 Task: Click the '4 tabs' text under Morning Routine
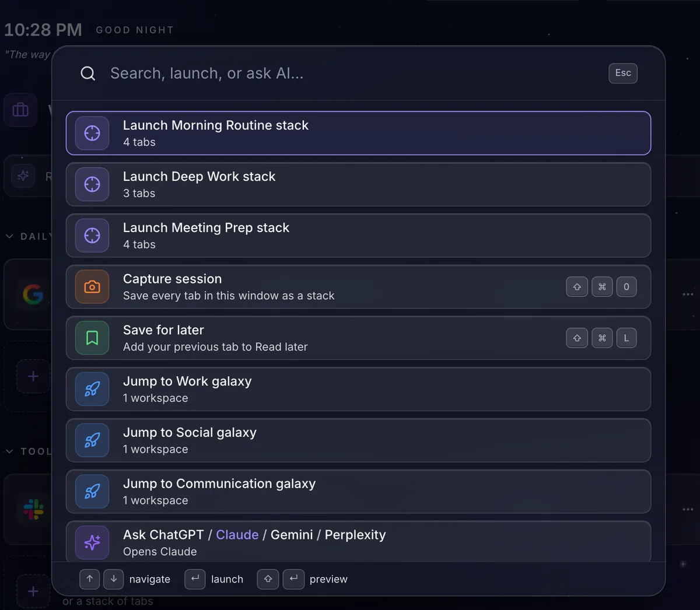pos(139,142)
